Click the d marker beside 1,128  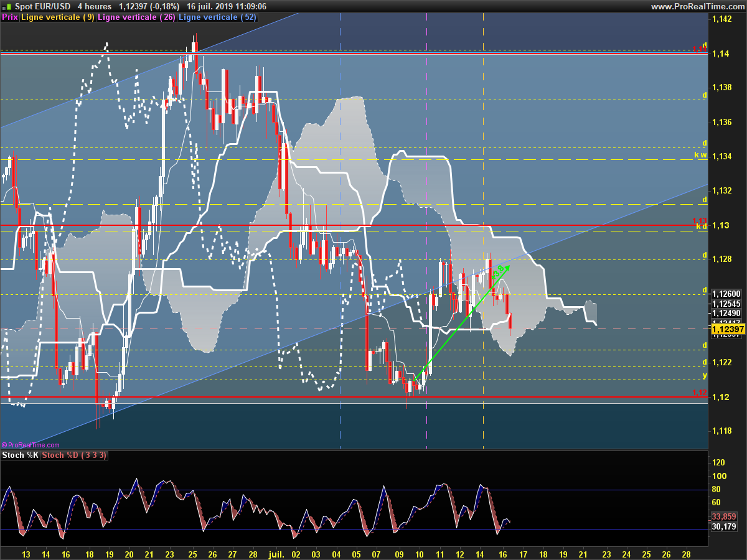pyautogui.click(x=705, y=255)
